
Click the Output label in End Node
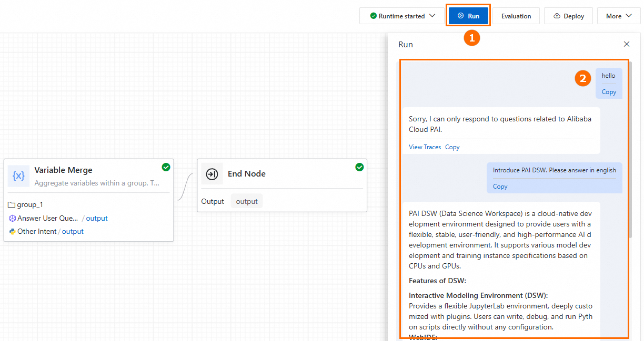pyautogui.click(x=213, y=201)
